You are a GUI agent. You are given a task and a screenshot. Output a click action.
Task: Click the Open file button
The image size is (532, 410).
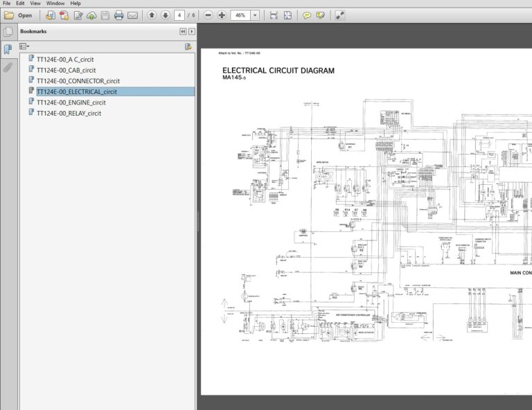(19, 15)
